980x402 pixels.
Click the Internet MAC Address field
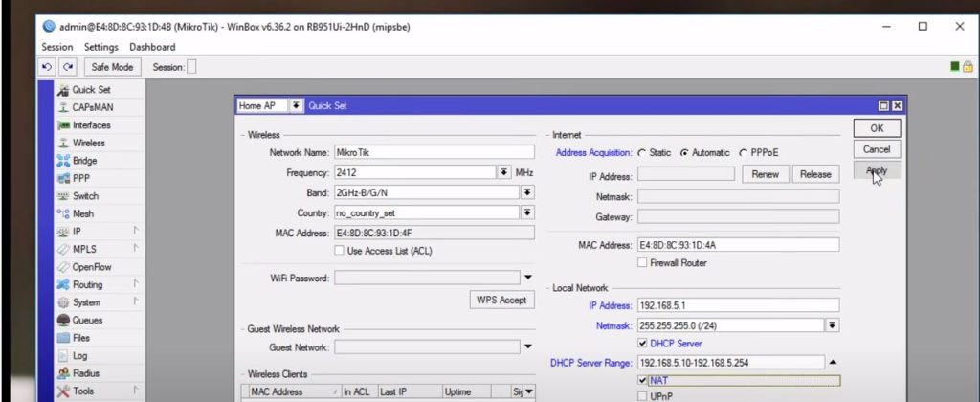pos(738,245)
